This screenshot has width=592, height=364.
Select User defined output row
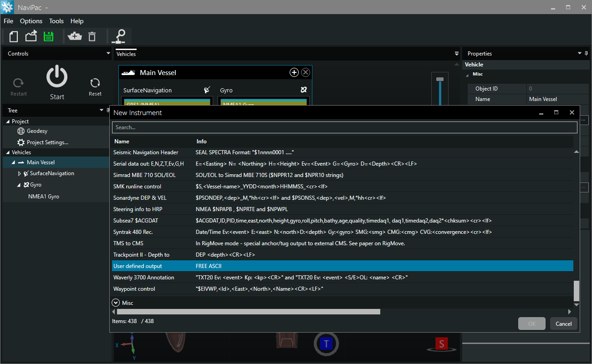(x=342, y=266)
